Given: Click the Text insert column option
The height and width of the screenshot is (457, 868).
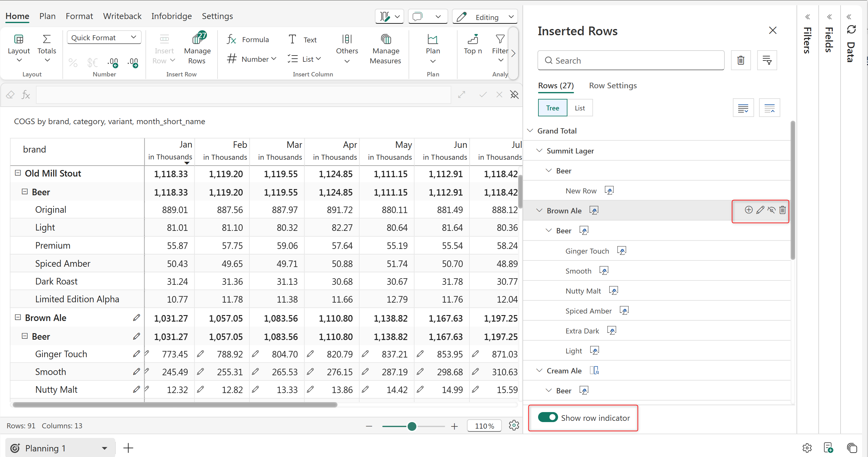Looking at the screenshot, I should click(x=302, y=40).
